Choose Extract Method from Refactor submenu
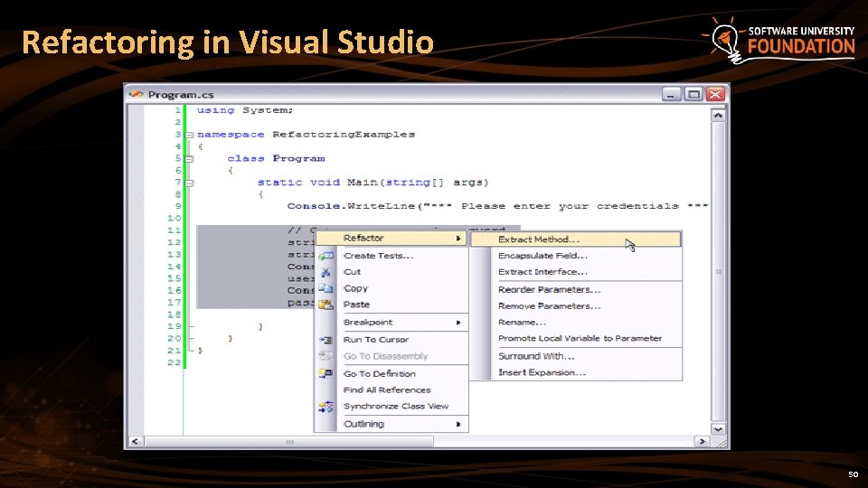 pos(576,239)
